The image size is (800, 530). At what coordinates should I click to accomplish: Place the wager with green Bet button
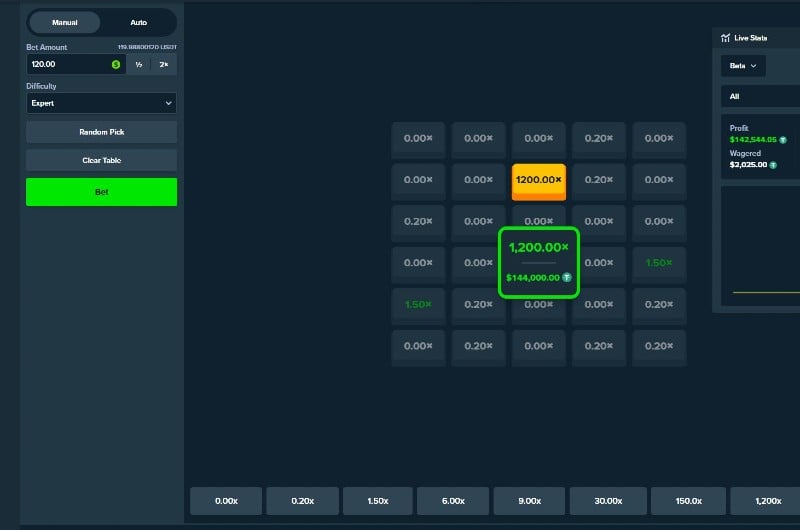[101, 192]
